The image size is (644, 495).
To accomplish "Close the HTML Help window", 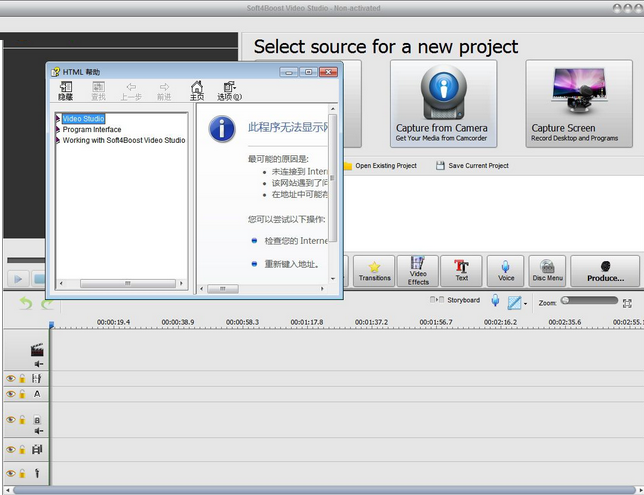I will (x=328, y=72).
